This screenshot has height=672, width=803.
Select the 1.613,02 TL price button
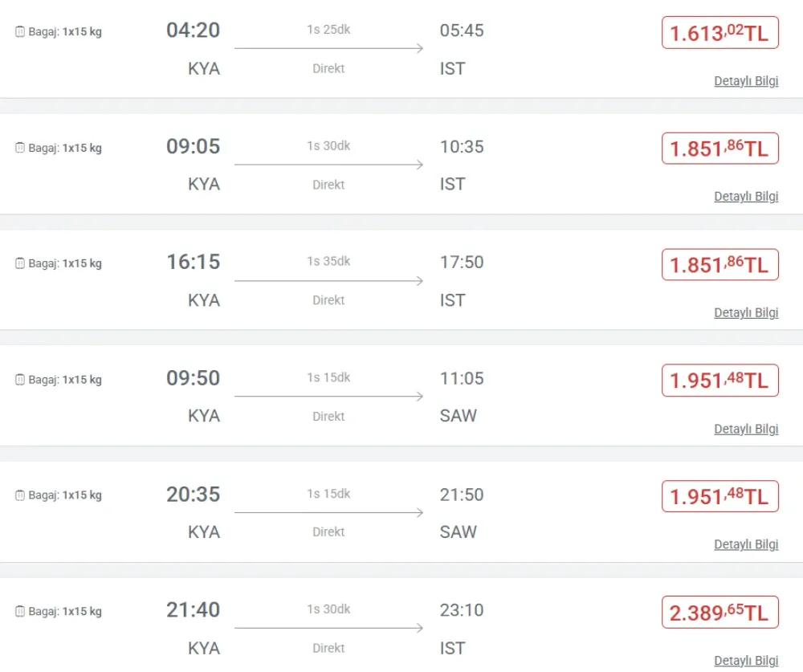[719, 33]
